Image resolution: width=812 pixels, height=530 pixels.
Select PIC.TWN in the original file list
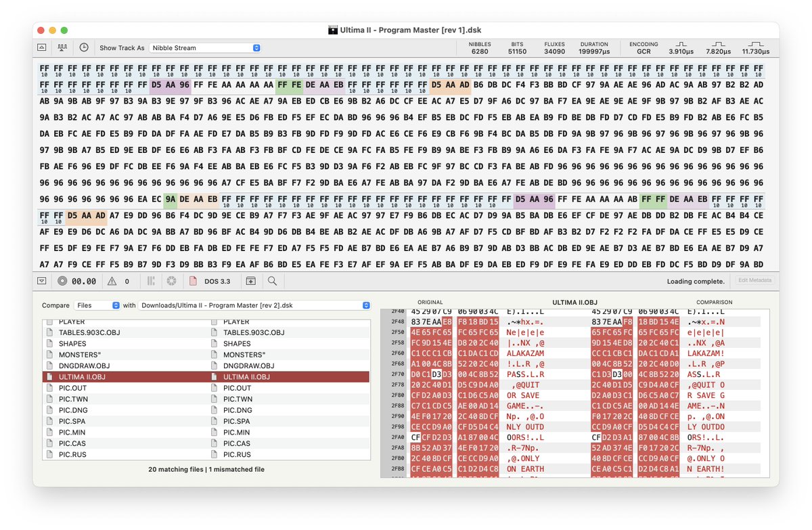click(73, 399)
